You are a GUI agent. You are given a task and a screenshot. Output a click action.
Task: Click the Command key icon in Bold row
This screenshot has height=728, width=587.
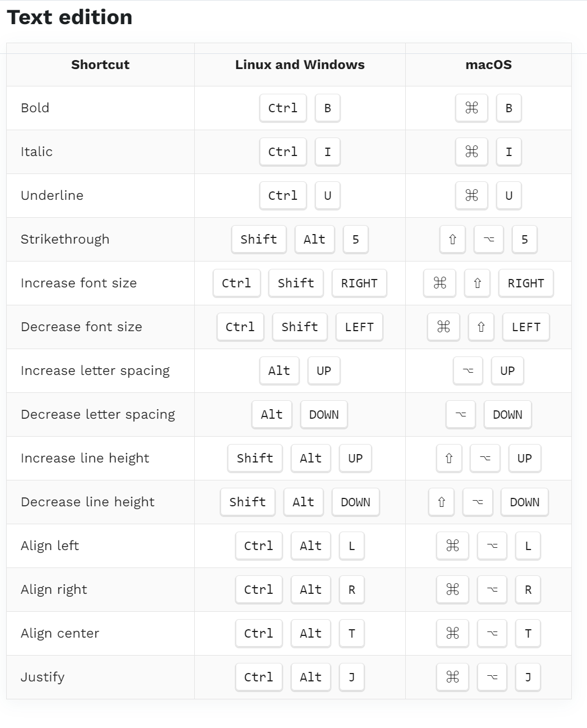(472, 108)
